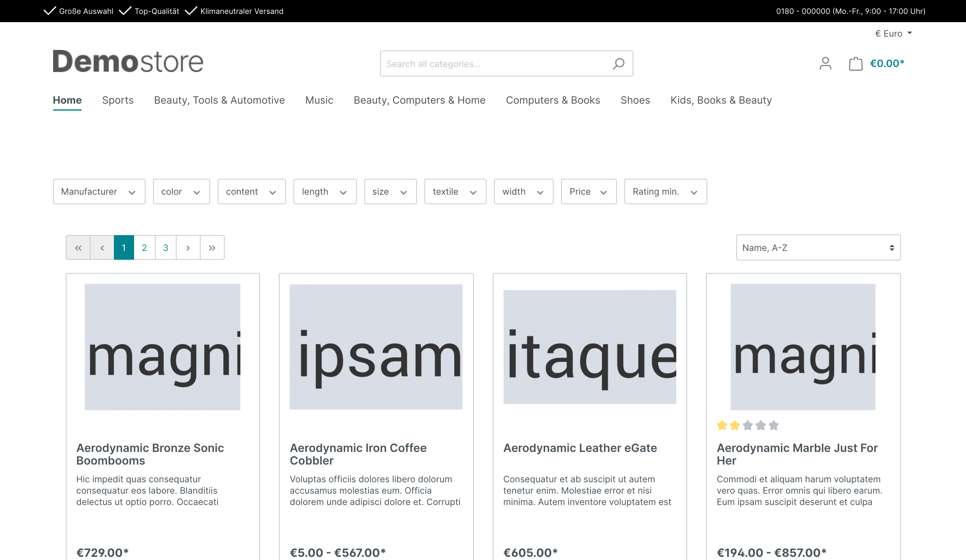This screenshot has width=966, height=560.
Task: Click the €605.00 price text
Action: [x=530, y=552]
